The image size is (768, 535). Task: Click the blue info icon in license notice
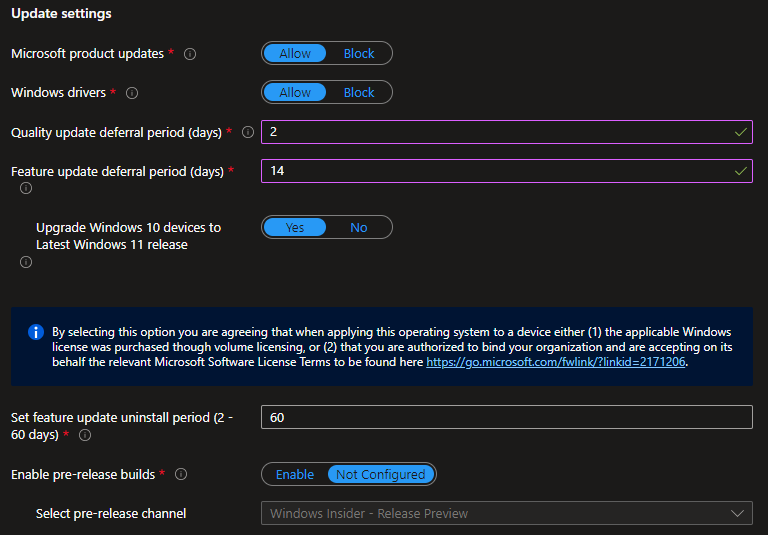[x=36, y=332]
